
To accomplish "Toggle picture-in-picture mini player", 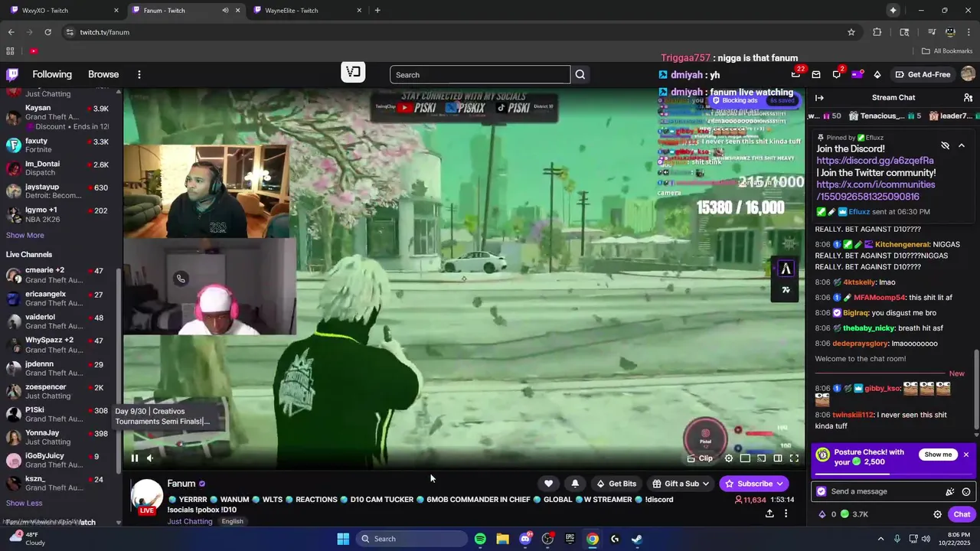I will (745, 458).
